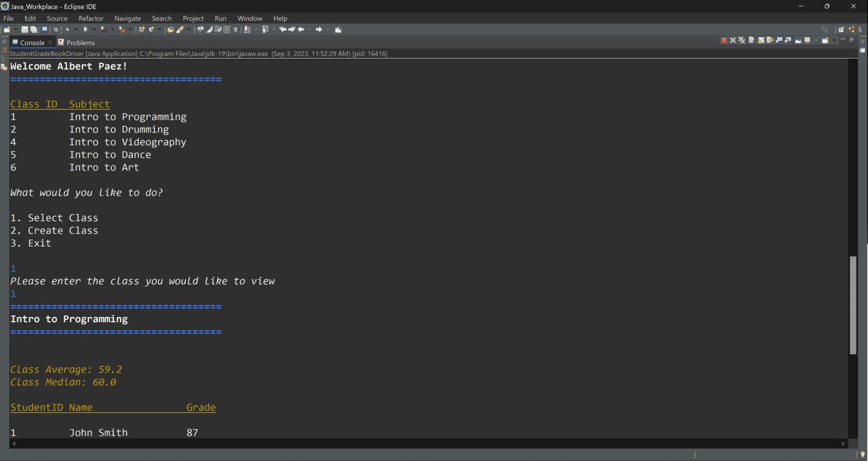Expand the Open Console dropdown arrow
868x461 pixels.
click(x=834, y=40)
